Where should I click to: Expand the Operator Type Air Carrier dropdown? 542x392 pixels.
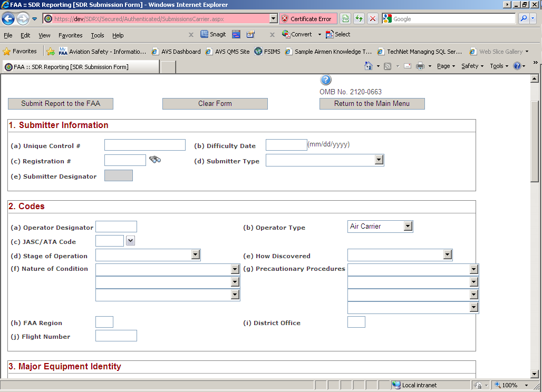408,227
